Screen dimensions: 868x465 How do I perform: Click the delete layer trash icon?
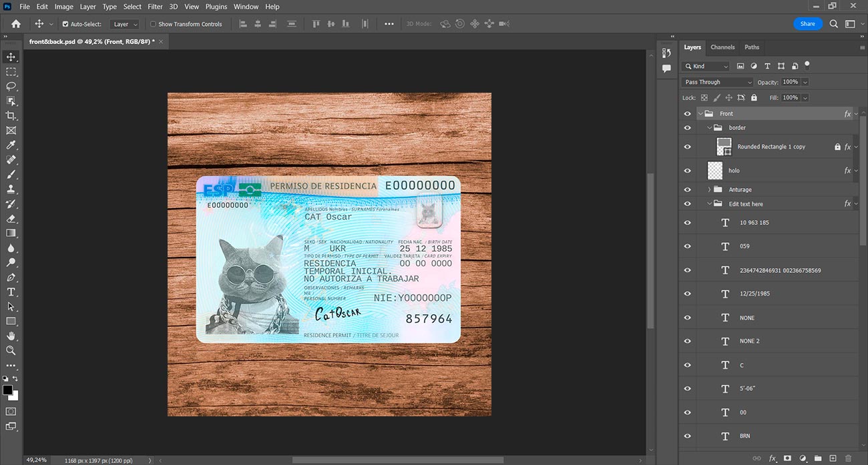[848, 458]
